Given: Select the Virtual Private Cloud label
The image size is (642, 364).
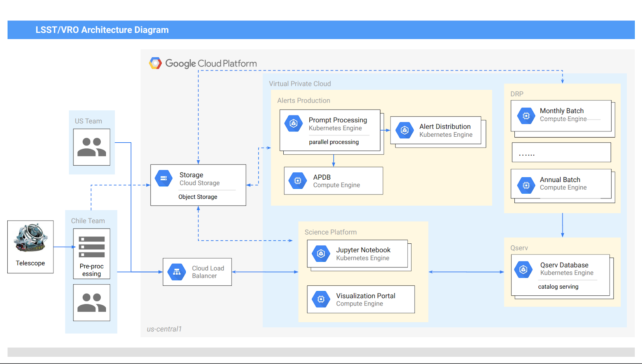Looking at the screenshot, I should click(x=300, y=84).
